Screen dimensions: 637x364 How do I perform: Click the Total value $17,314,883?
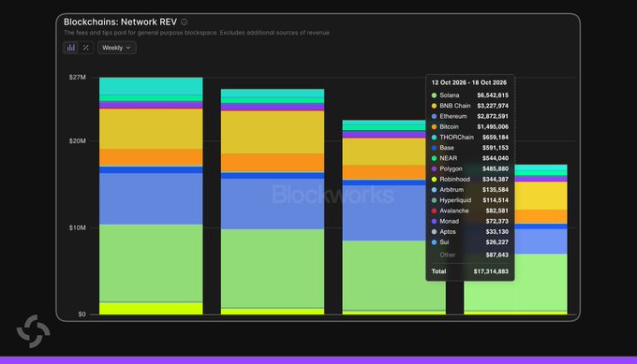click(x=491, y=271)
